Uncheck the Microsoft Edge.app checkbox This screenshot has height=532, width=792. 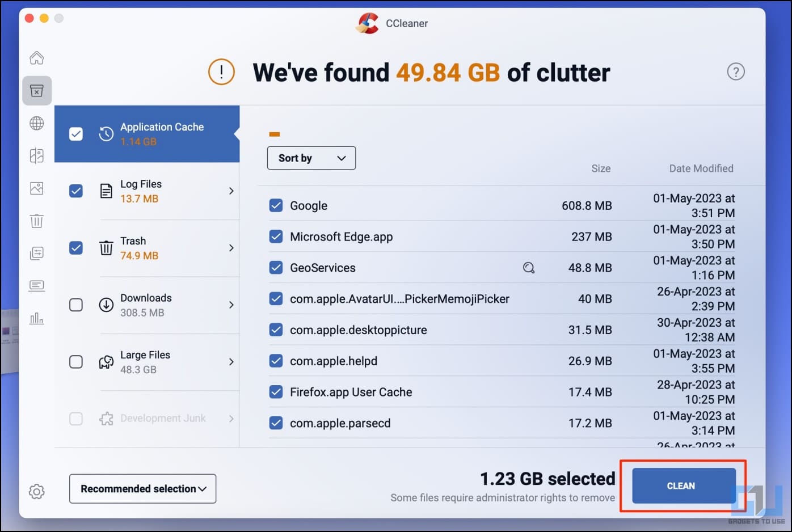pos(276,237)
